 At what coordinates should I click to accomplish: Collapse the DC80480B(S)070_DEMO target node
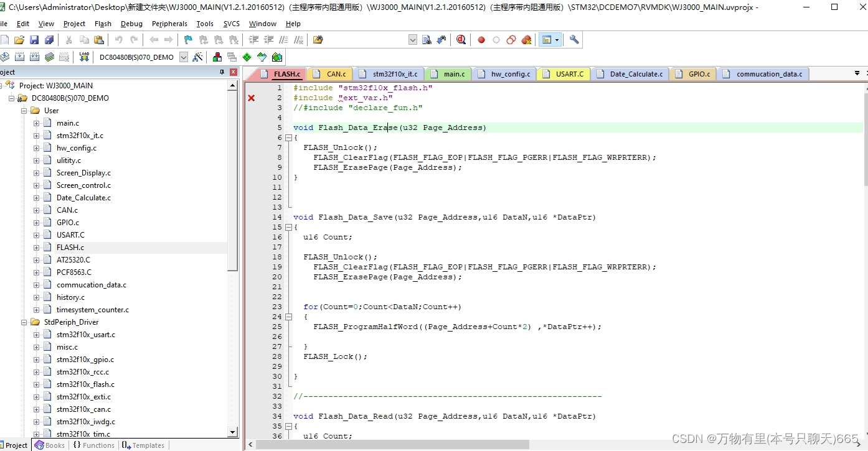pos(12,98)
